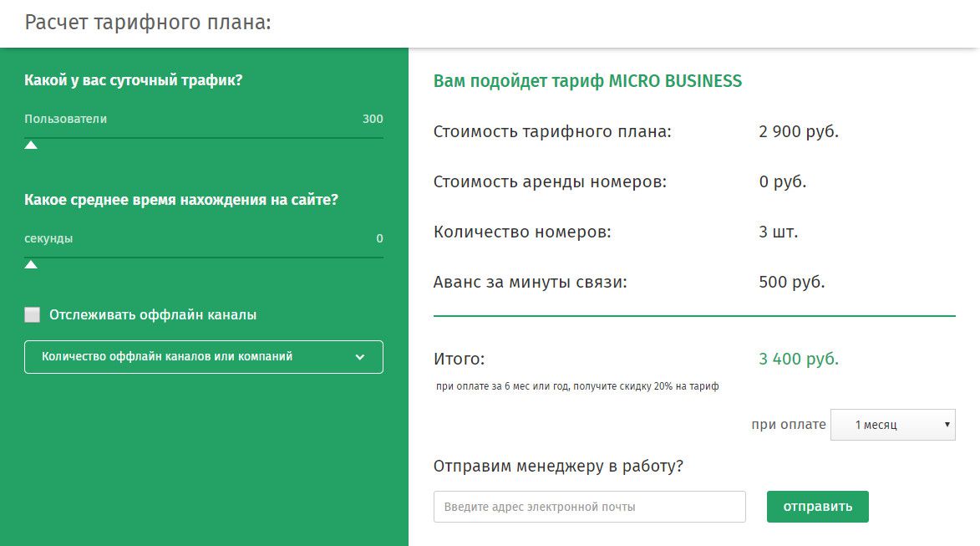Click the arrow of the payment period select
Viewport: 980px width, 546px height.
(947, 425)
